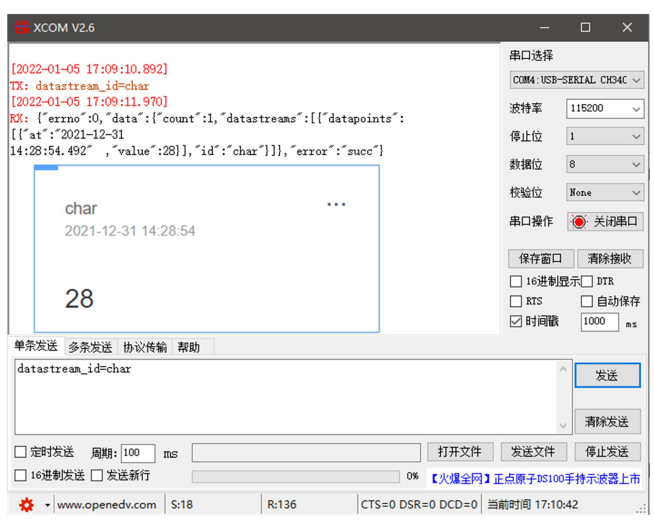This screenshot has height=521, width=654.
Task: Open the COM4 USB-SERIAL port dropdown
Action: 576,80
